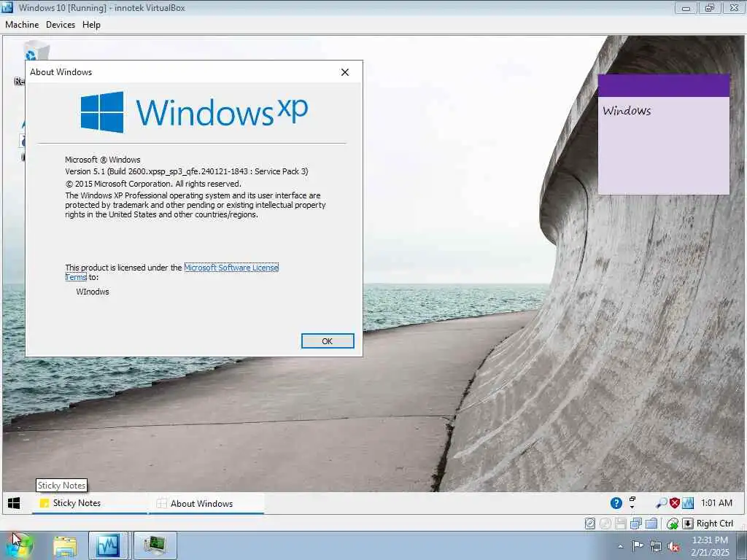Click the Version 5.1 build text line
Image resolution: width=747 pixels, height=560 pixels.
[187, 171]
